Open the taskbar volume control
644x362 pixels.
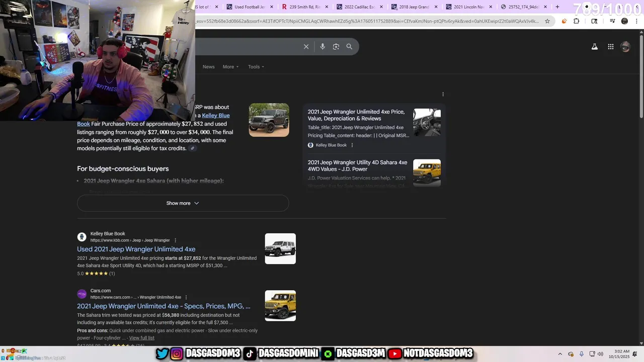600,354
